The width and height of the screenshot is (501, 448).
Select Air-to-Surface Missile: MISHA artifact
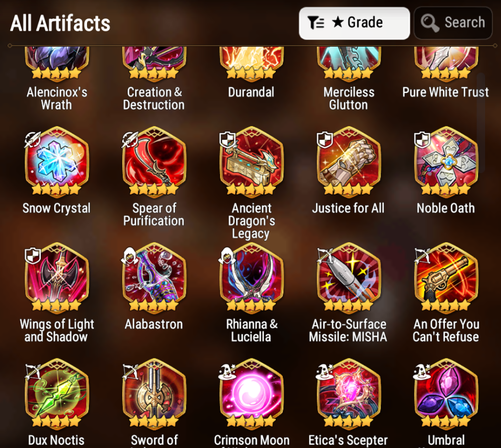click(349, 277)
